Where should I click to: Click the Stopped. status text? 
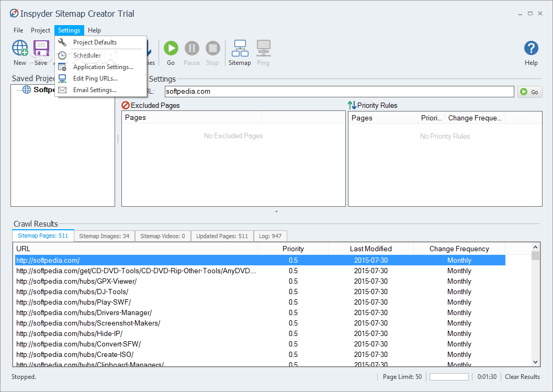(x=24, y=377)
